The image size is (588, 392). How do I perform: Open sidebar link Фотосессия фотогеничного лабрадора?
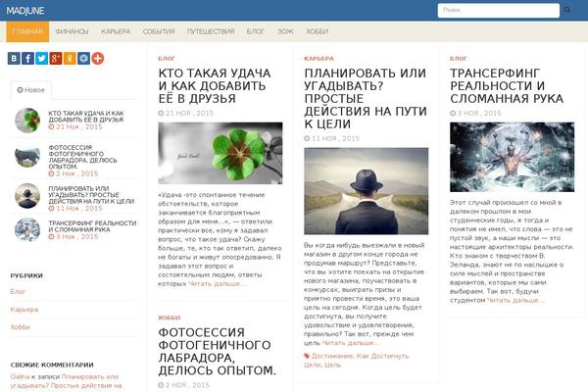pos(82,157)
